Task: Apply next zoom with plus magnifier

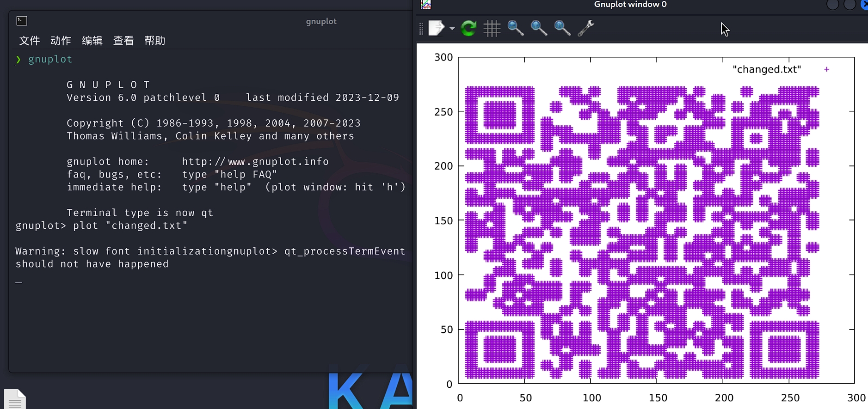Action: tap(539, 28)
